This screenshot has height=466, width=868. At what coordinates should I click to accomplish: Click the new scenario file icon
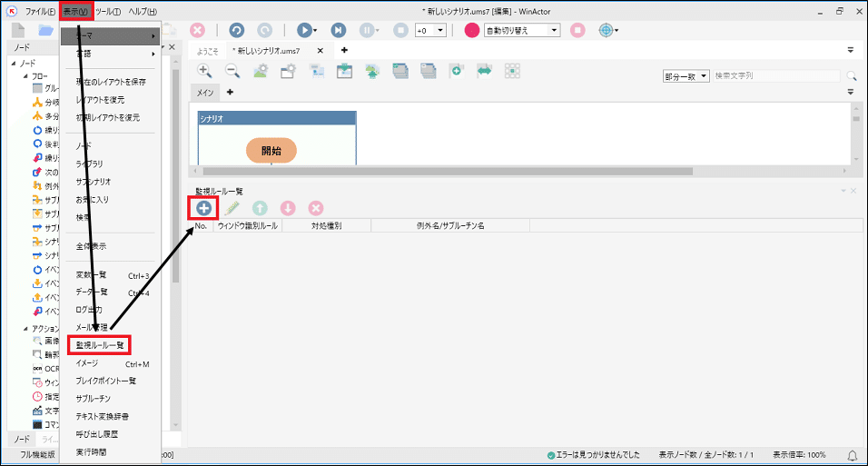pyautogui.click(x=18, y=31)
